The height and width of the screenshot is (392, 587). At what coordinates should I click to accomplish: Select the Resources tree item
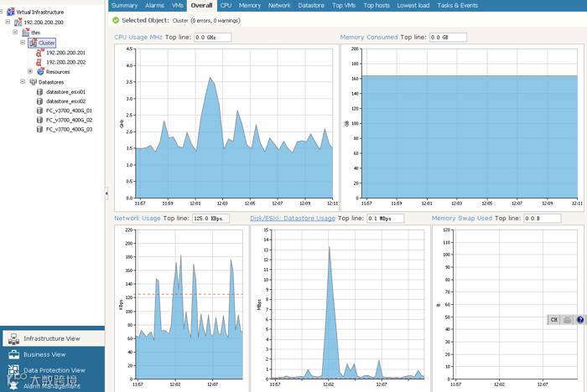[58, 71]
